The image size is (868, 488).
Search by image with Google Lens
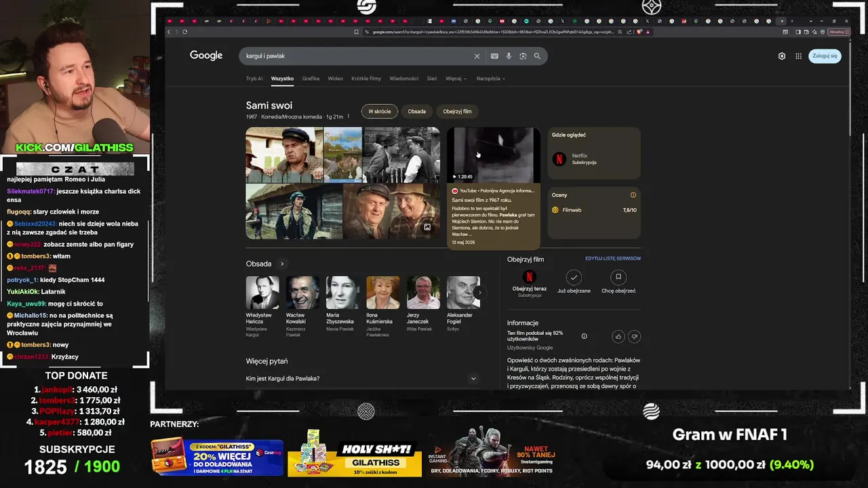[523, 56]
